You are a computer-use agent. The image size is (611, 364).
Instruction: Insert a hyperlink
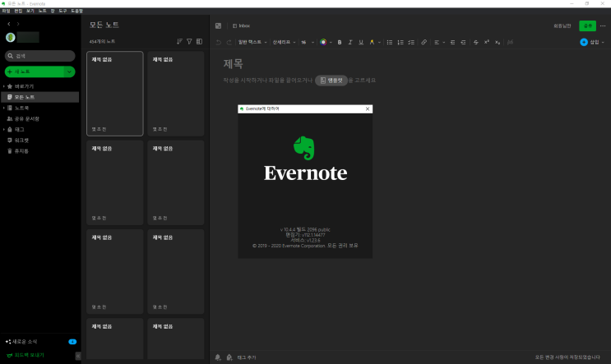[x=424, y=42]
